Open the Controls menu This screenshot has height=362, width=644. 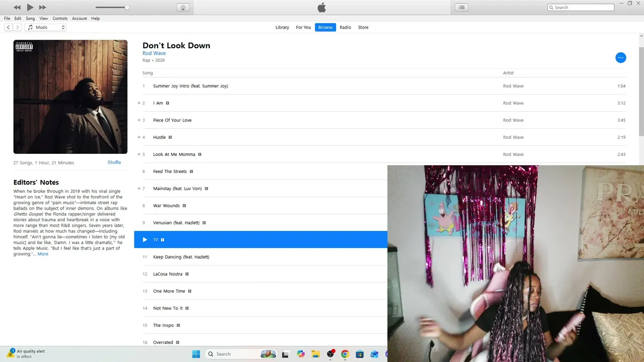tap(60, 19)
